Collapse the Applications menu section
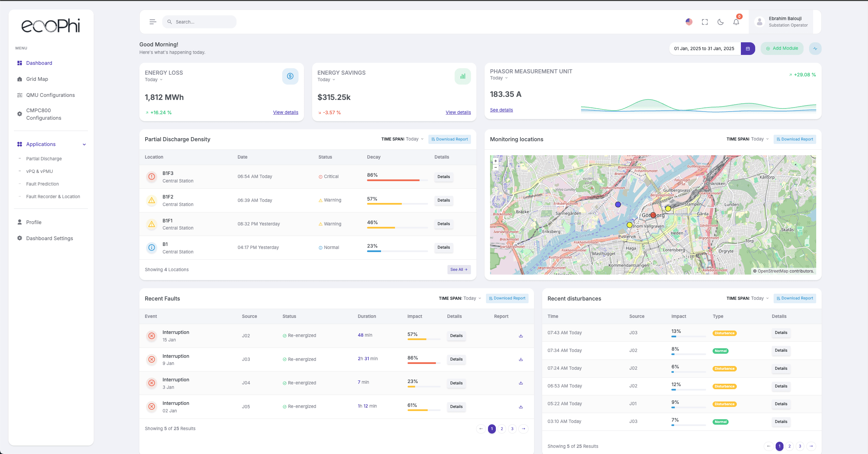This screenshot has width=868, height=454. point(84,144)
